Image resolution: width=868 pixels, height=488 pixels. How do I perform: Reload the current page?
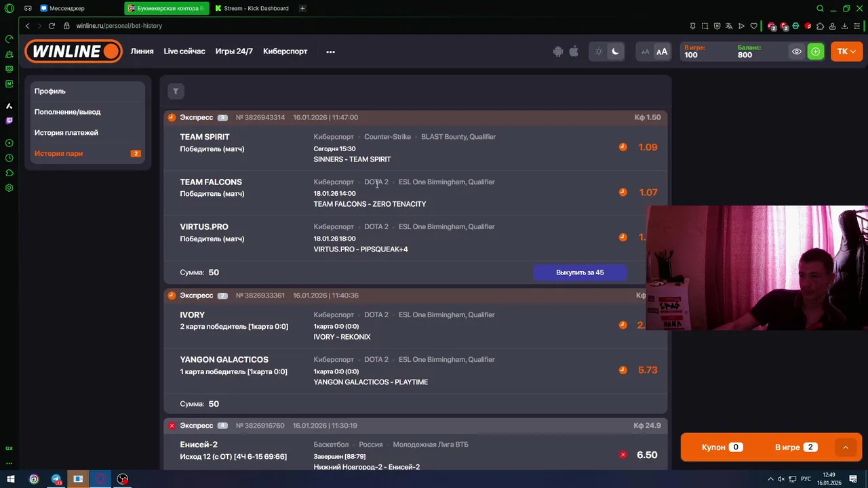(52, 26)
